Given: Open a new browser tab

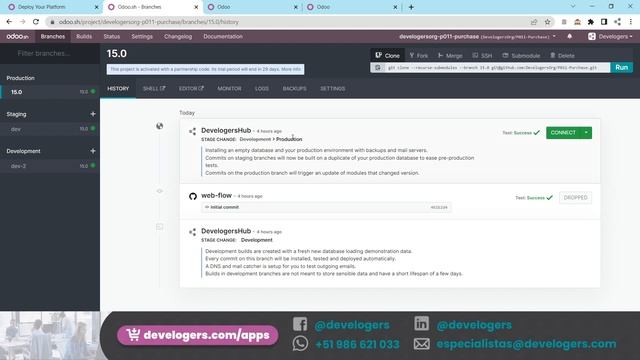Looking at the screenshot, I should [411, 7].
